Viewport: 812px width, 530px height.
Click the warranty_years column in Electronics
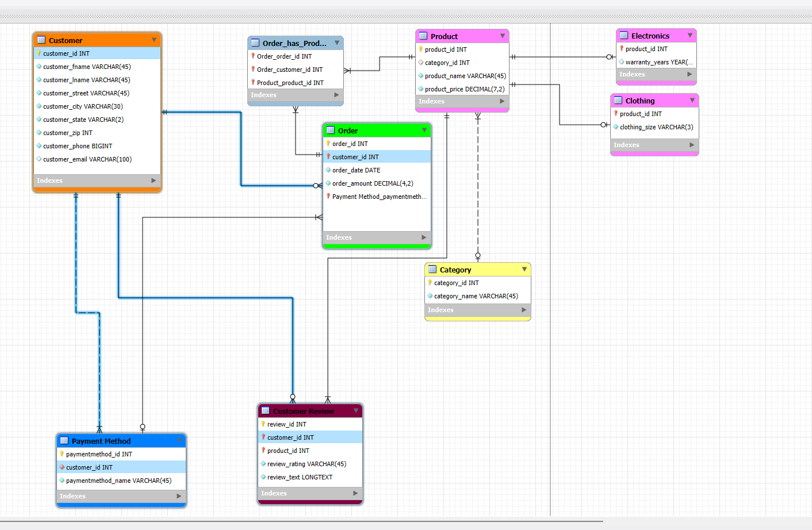click(x=656, y=62)
